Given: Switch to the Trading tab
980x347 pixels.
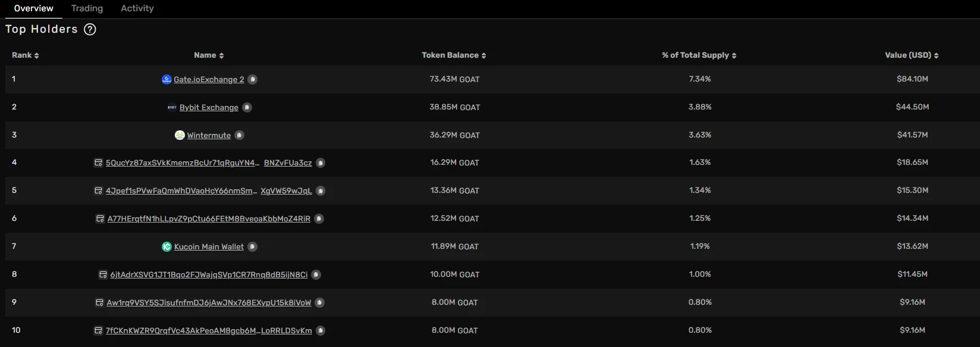Looking at the screenshot, I should click(87, 8).
